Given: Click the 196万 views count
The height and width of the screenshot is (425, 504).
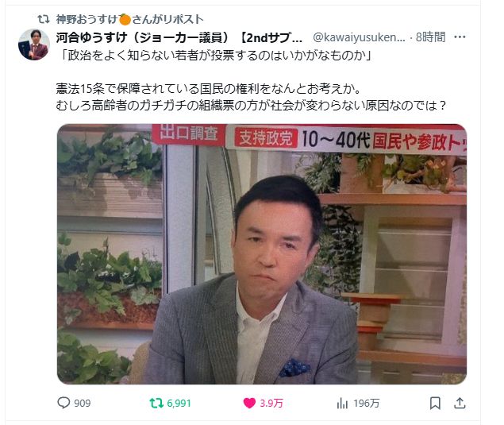Looking at the screenshot, I should pyautogui.click(x=367, y=403).
